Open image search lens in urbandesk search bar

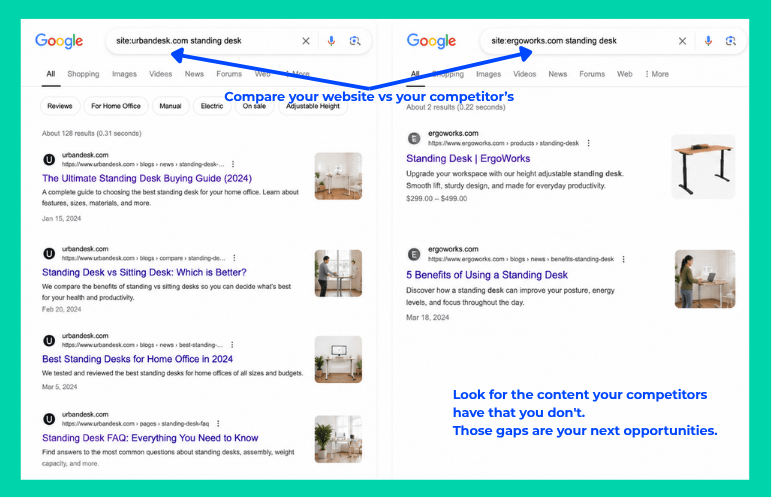point(355,41)
